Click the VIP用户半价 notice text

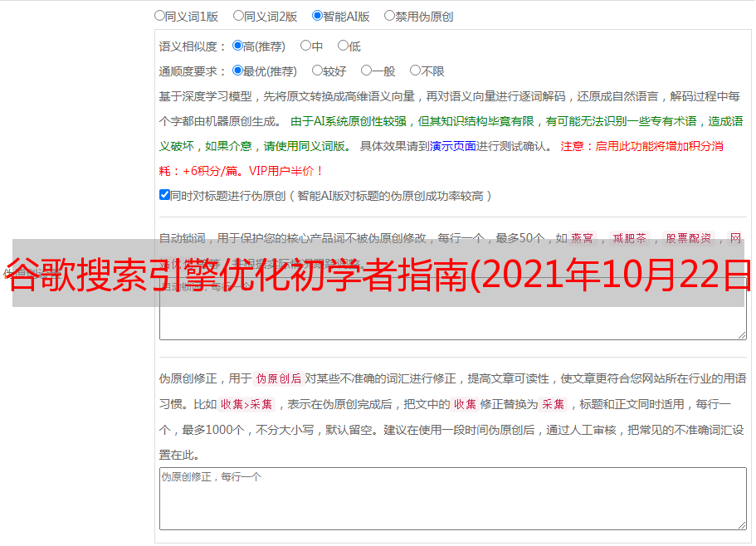click(x=285, y=171)
